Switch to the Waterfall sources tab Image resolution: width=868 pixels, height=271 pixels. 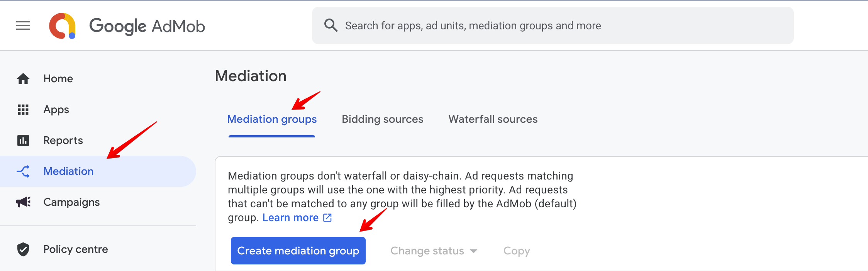pyautogui.click(x=493, y=119)
